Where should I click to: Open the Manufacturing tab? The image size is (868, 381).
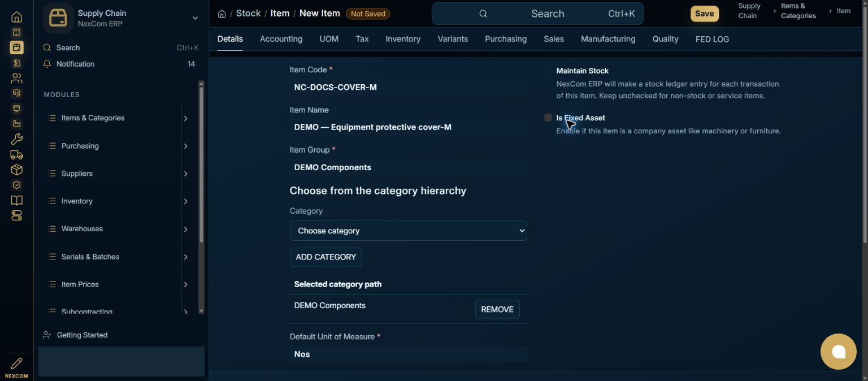tap(608, 39)
